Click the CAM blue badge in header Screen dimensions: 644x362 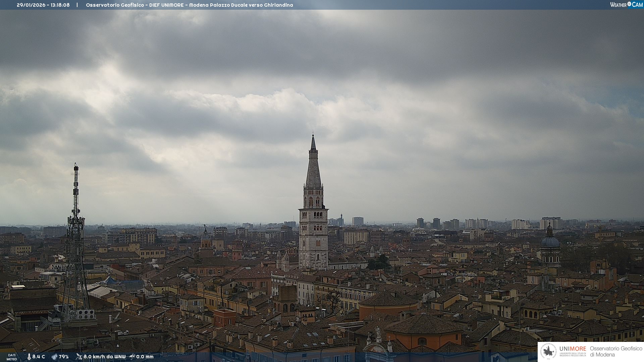click(x=637, y=5)
